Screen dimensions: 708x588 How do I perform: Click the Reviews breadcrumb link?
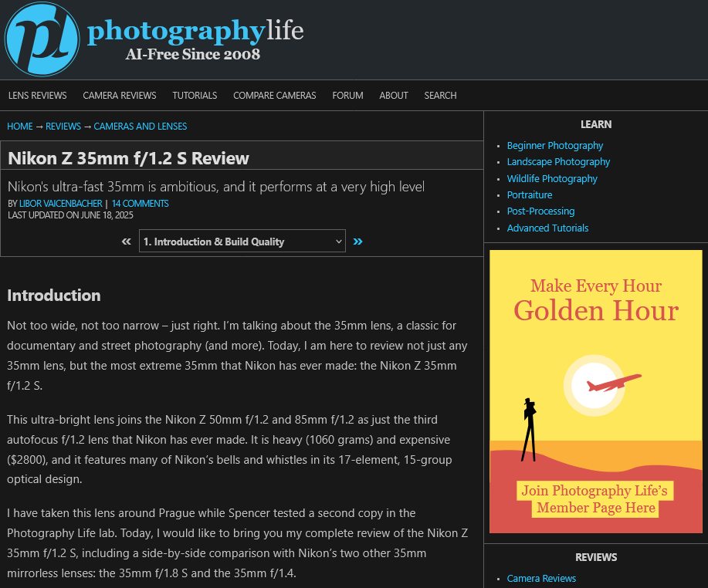(63, 127)
